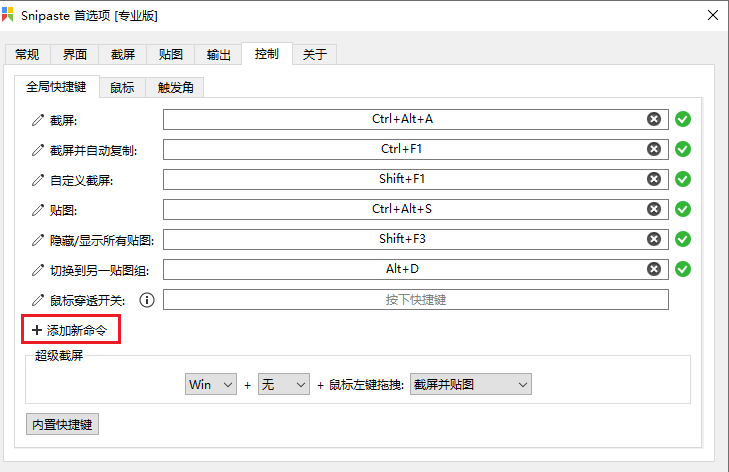Click the green checkmark next to Shift+F3
The width and height of the screenshot is (729, 472).
[683, 239]
